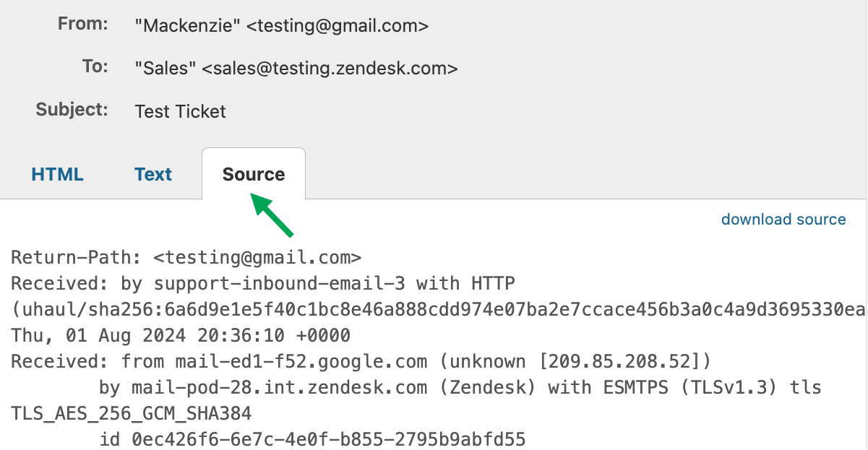Click the TLS_AES_256_GCM_SHA384 cipher text
This screenshot has height=450, width=868.
tap(131, 413)
